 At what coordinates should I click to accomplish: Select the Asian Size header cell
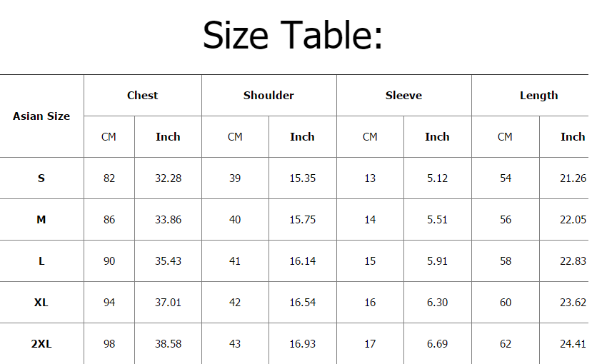[41, 116]
